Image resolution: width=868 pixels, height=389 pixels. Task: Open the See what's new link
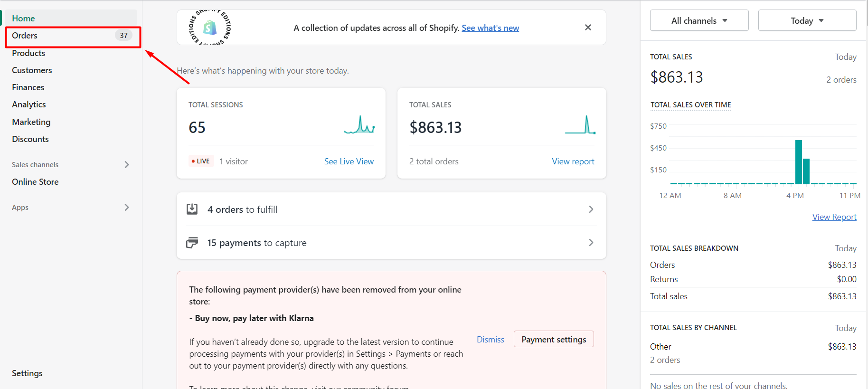click(x=490, y=28)
